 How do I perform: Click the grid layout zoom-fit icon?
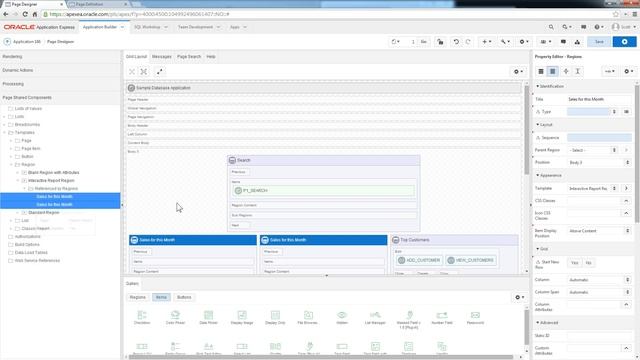[x=144, y=71]
